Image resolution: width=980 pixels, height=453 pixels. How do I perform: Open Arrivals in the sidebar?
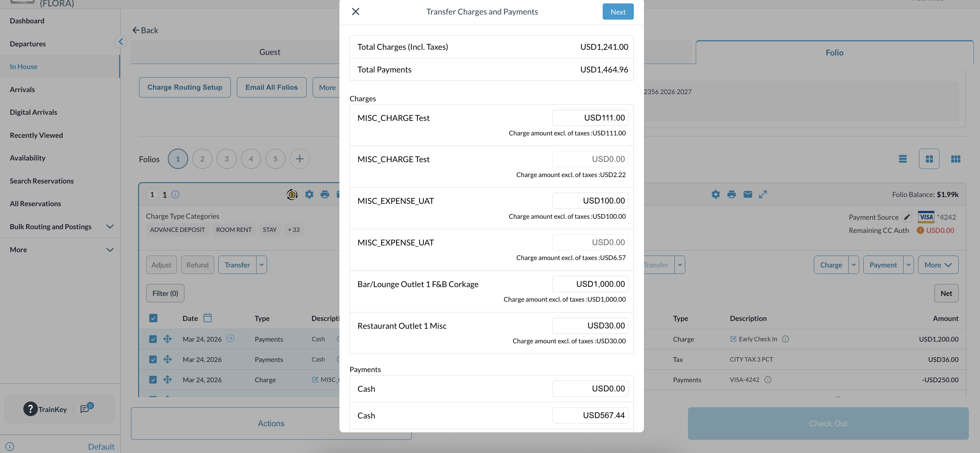pos(22,89)
